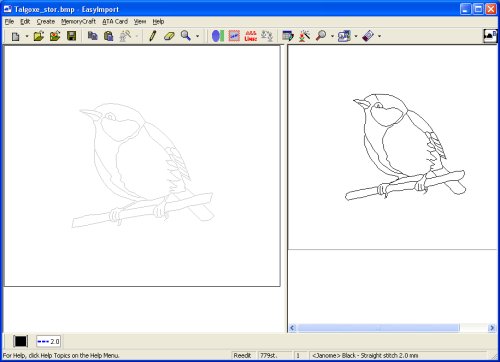Click the blue oval fill icon
The height and width of the screenshot is (362, 500).
click(217, 36)
